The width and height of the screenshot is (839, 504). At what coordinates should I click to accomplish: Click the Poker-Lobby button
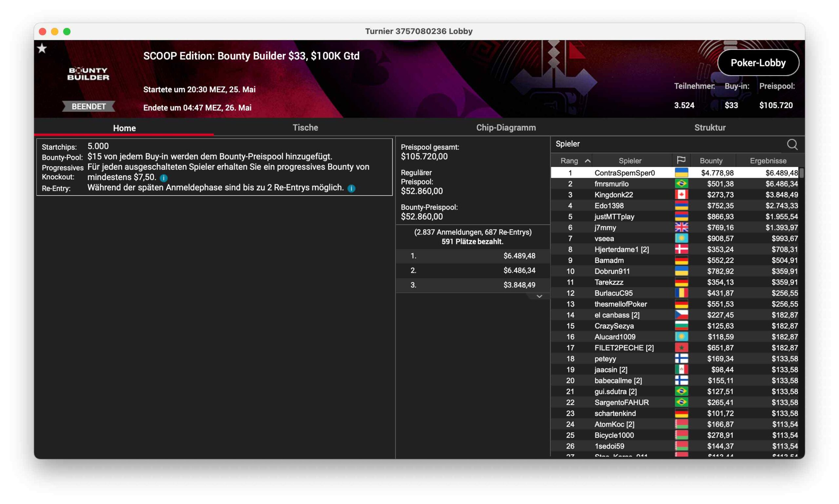(x=758, y=63)
